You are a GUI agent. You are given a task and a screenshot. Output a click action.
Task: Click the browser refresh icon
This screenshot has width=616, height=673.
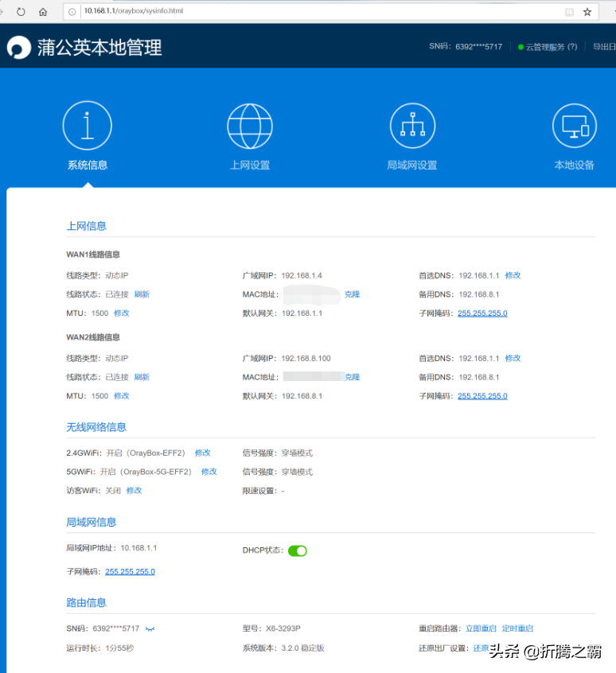(21, 12)
